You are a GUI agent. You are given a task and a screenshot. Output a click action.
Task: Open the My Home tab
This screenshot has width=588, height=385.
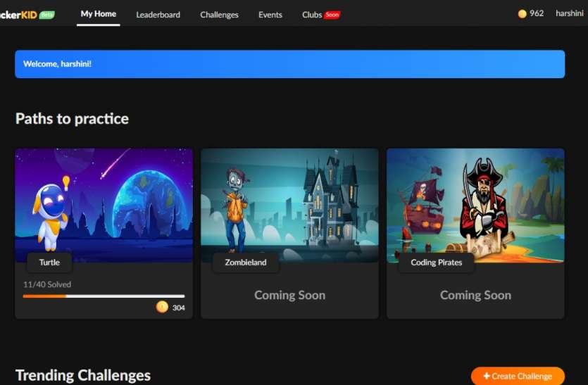click(99, 14)
